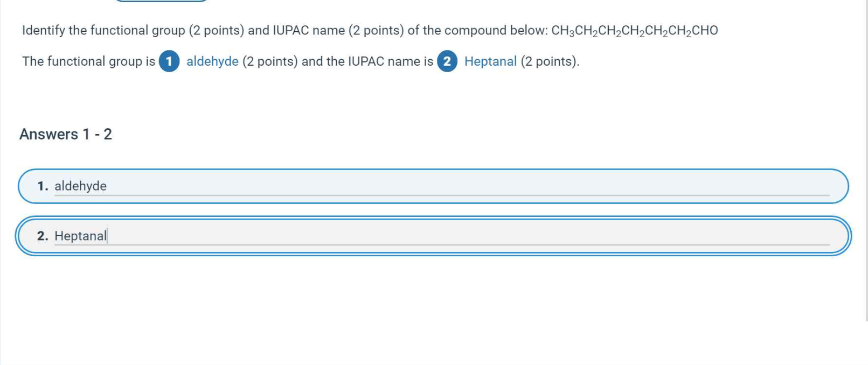Click "and the IUPAC name is" text

coord(367,61)
